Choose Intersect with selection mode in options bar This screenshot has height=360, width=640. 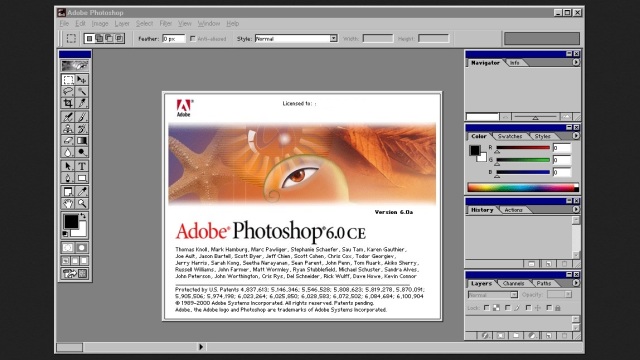(119, 38)
